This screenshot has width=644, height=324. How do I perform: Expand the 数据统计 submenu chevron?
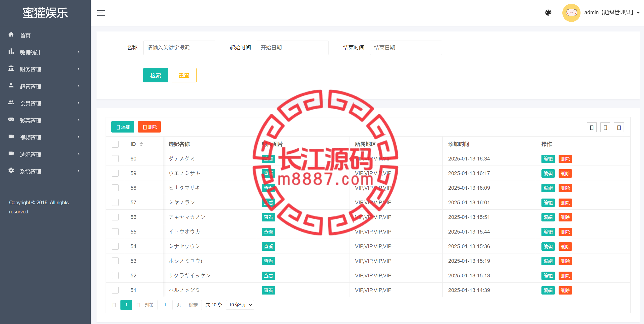79,52
